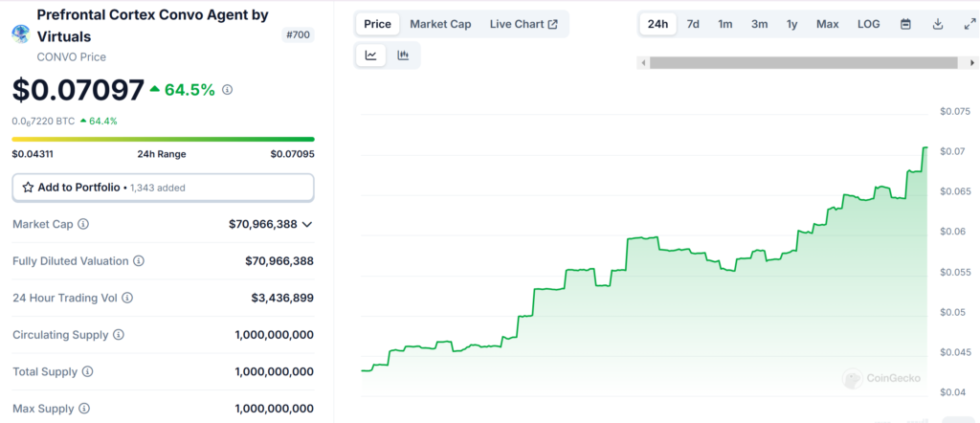Image resolution: width=980 pixels, height=423 pixels.
Task: Click info icon next to Market Cap
Action: point(83,224)
